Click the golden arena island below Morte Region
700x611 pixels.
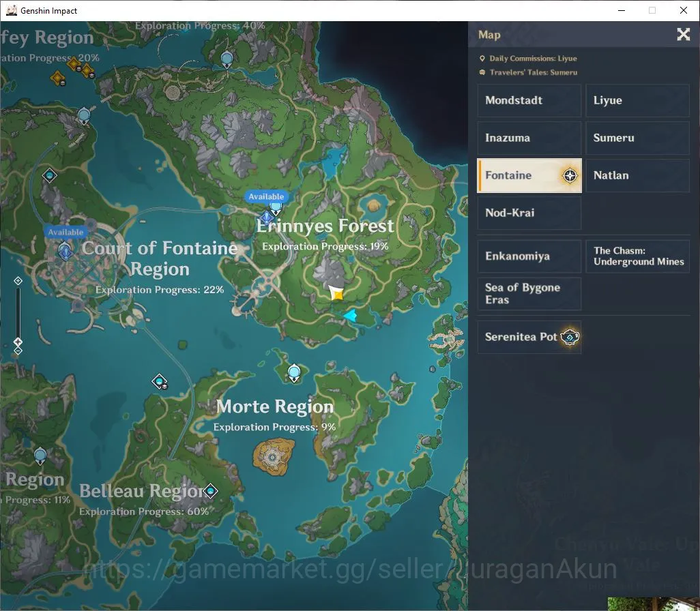click(274, 457)
